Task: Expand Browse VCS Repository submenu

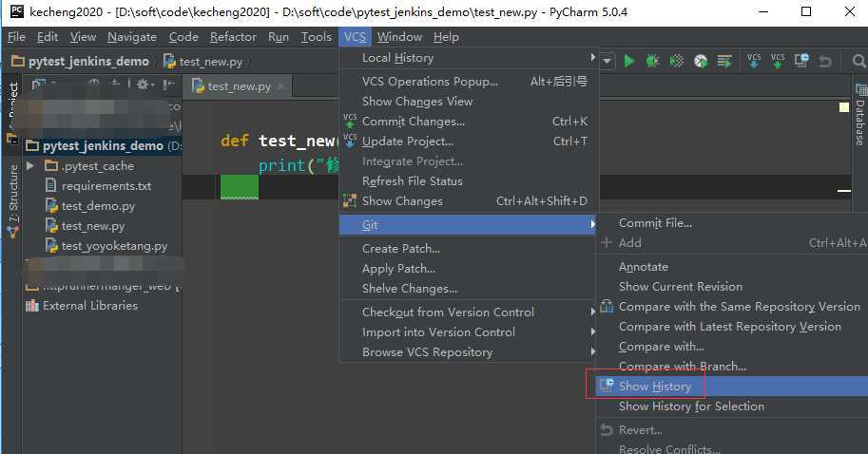Action: click(x=469, y=351)
